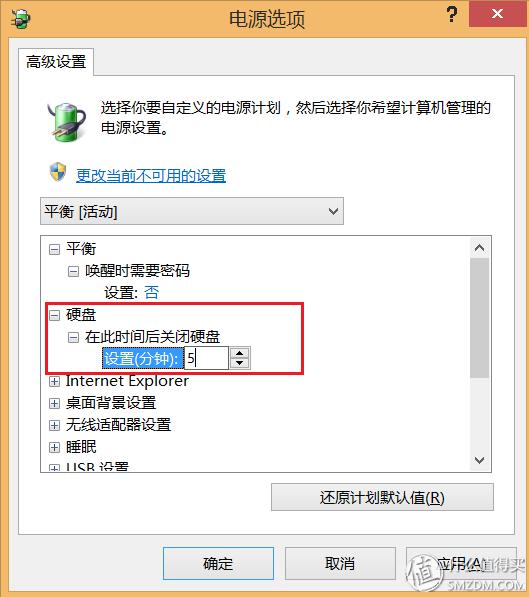This screenshot has width=529, height=597.
Task: Click the power plug title bar icon
Action: point(21,19)
